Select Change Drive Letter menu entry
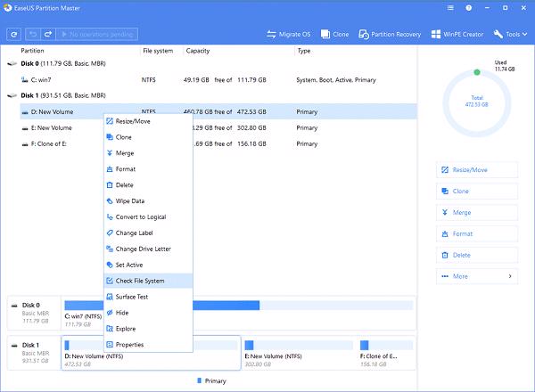The height and width of the screenshot is (392, 535). click(x=143, y=249)
